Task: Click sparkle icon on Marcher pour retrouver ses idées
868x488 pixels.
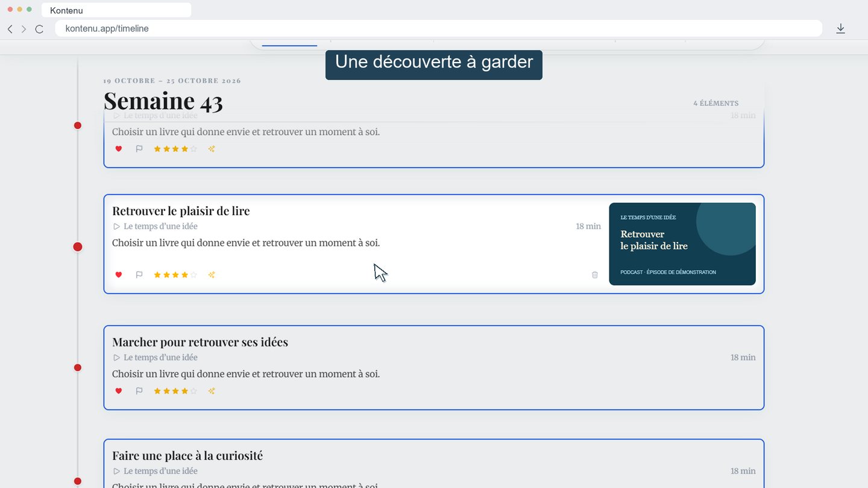Action: click(x=212, y=391)
